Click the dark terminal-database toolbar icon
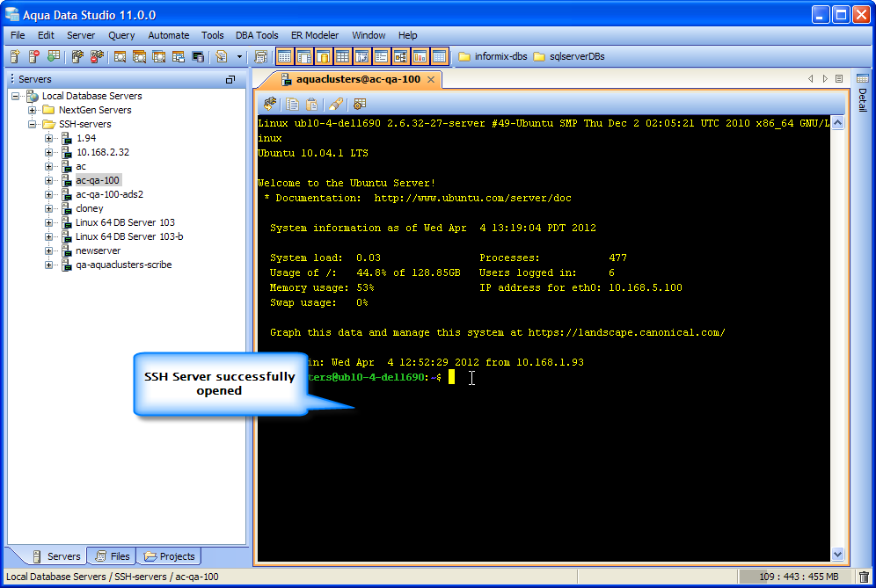This screenshot has width=876, height=588. pos(198,56)
